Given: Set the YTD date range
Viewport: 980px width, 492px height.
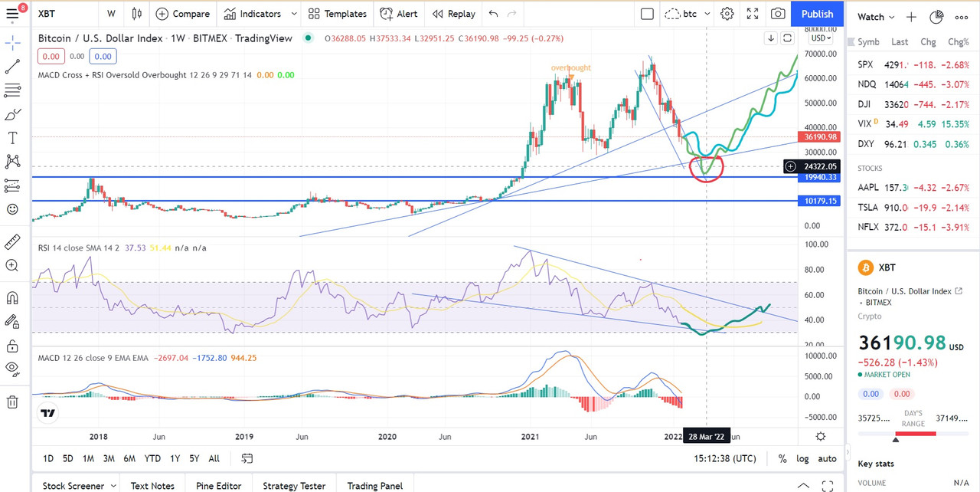Looking at the screenshot, I should click(x=152, y=458).
